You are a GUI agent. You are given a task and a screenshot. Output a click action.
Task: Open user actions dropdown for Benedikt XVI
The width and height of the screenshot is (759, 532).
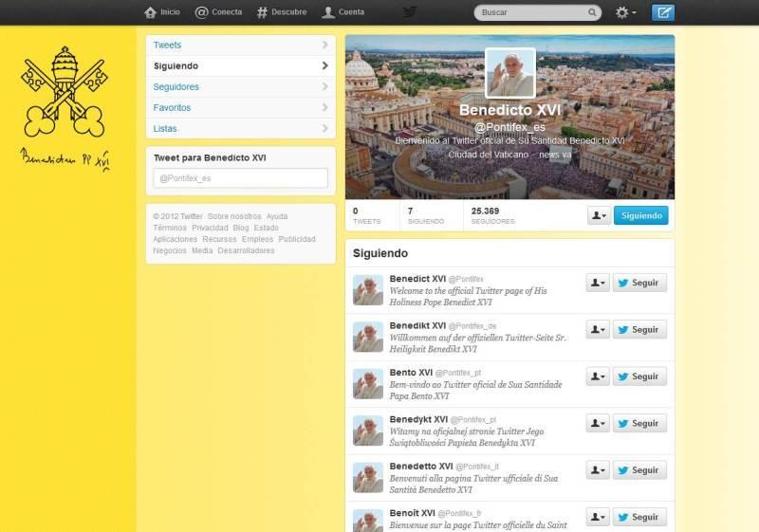598,330
